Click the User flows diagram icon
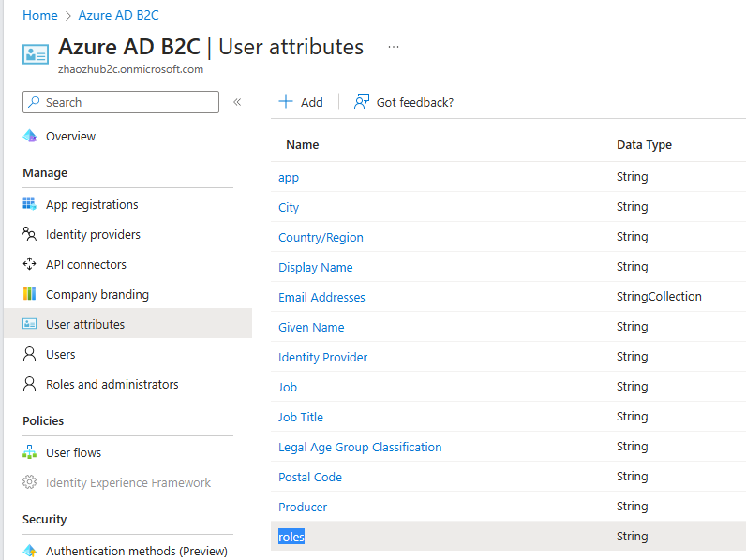Image resolution: width=746 pixels, height=560 pixels. 29,452
